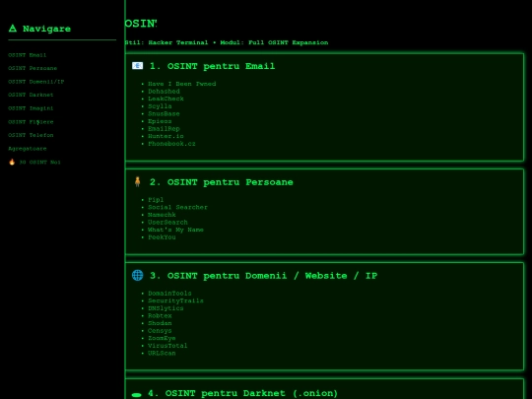Open the EmailRep link
Image resolution: width=532 pixels, height=399 pixels.
tap(164, 129)
